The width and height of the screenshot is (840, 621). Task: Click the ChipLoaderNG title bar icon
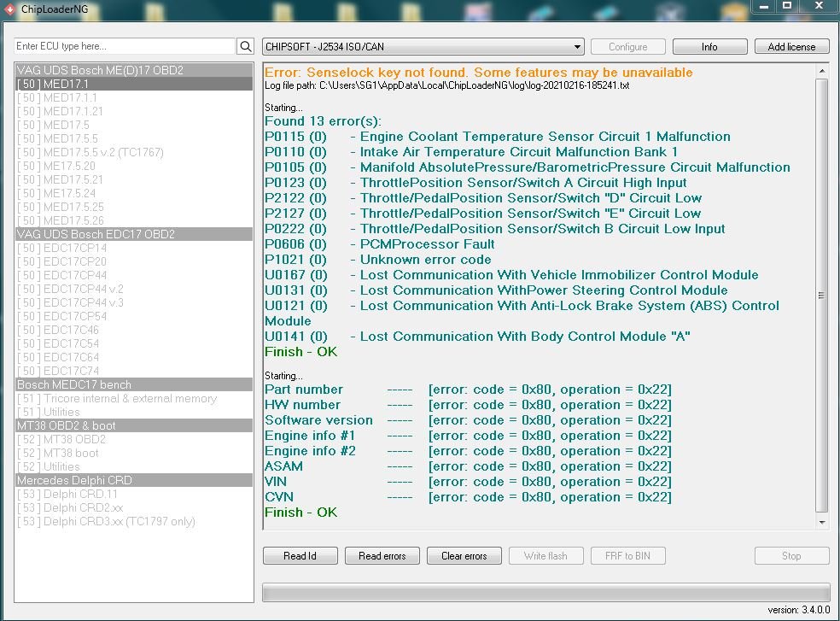click(9, 8)
